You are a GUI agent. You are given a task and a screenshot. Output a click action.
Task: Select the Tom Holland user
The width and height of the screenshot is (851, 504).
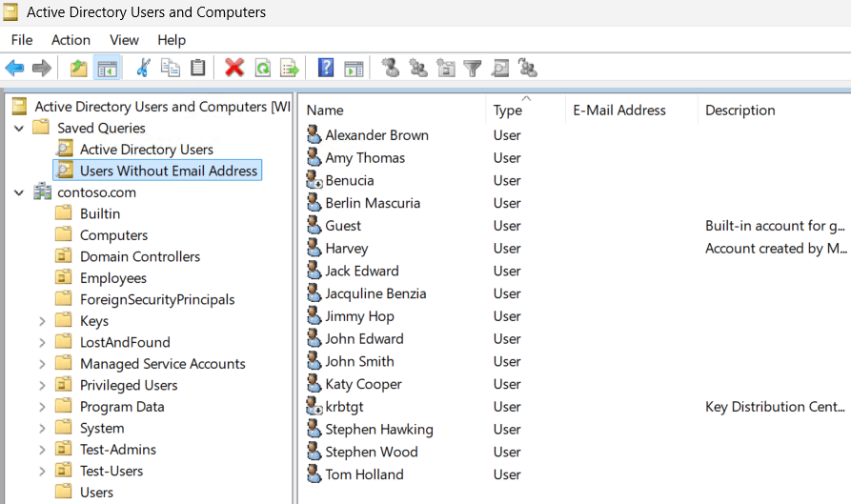[364, 474]
